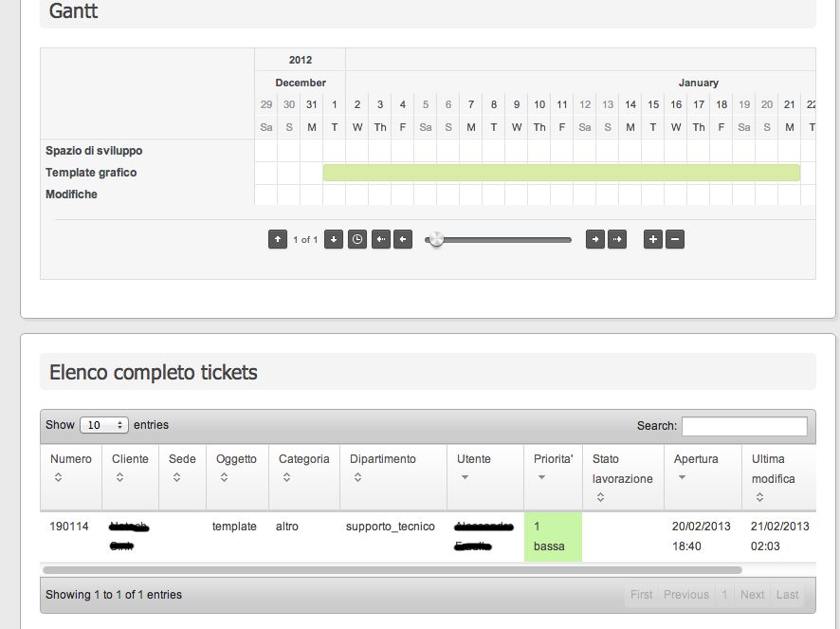Image resolution: width=840 pixels, height=629 pixels.
Task: Sort tickets by Priorita' column
Action: [x=553, y=469]
